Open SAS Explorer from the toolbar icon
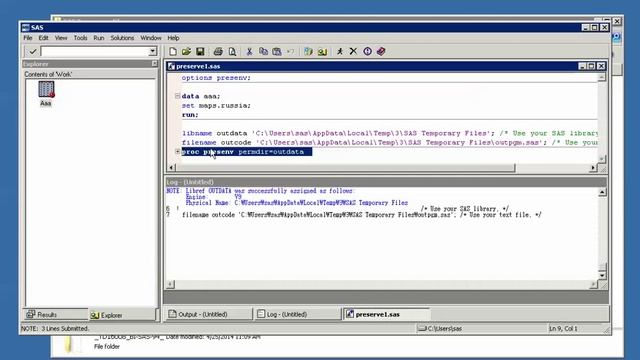640x360 pixels. pyautogui.click(x=322, y=51)
